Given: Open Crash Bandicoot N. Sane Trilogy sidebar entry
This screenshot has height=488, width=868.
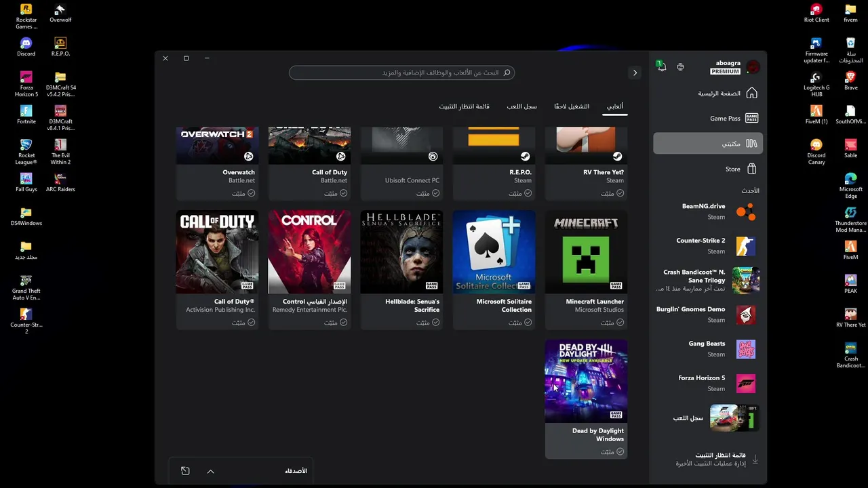Looking at the screenshot, I should point(707,280).
